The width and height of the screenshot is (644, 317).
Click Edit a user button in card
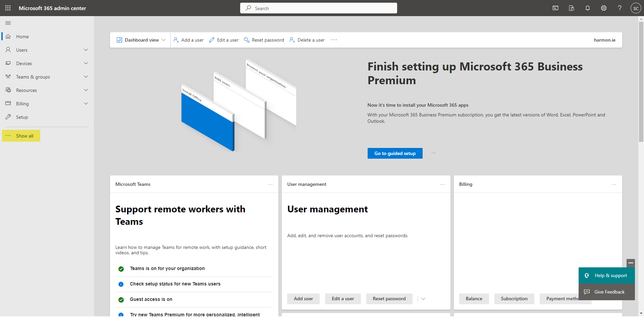pos(343,299)
